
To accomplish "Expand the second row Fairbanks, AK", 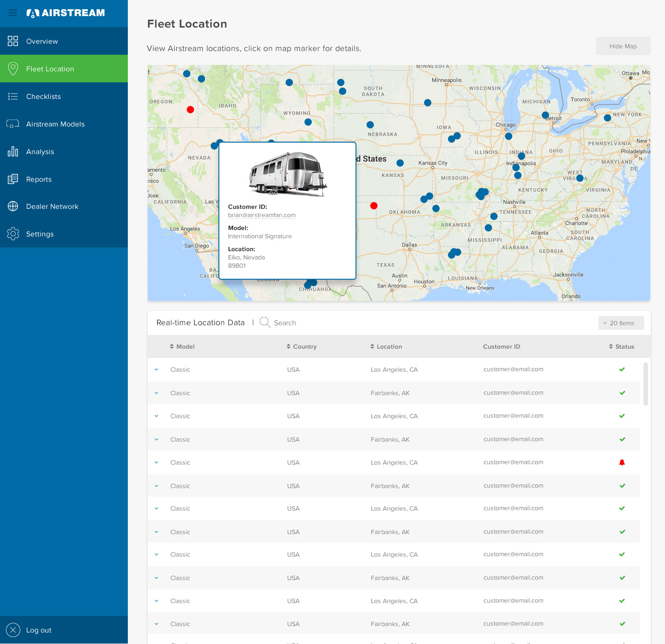I will coord(156,393).
